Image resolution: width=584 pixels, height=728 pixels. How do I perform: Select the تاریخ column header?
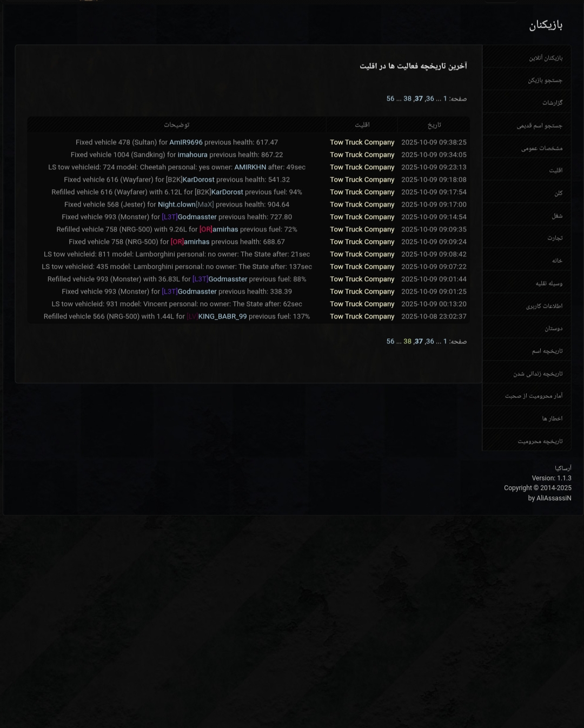[434, 125]
